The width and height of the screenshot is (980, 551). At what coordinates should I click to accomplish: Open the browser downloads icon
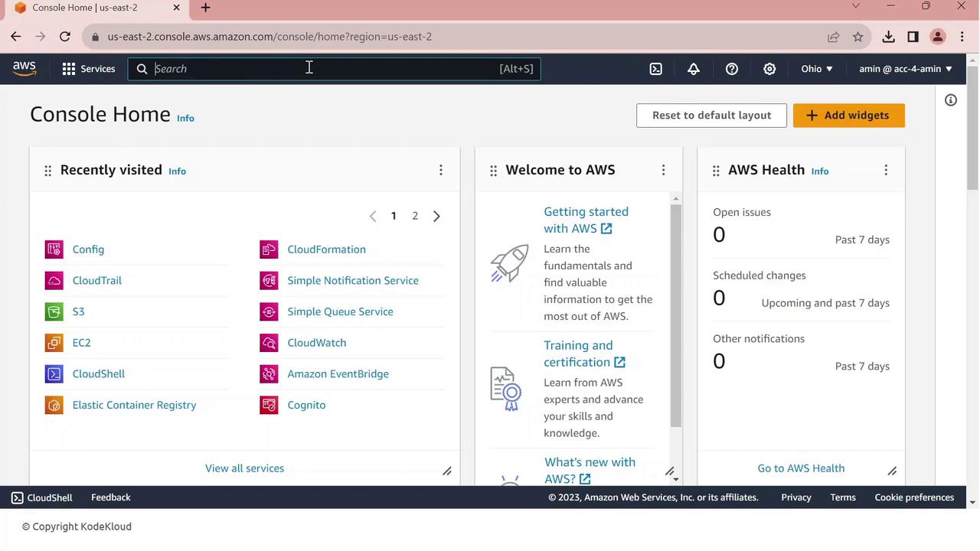(888, 37)
